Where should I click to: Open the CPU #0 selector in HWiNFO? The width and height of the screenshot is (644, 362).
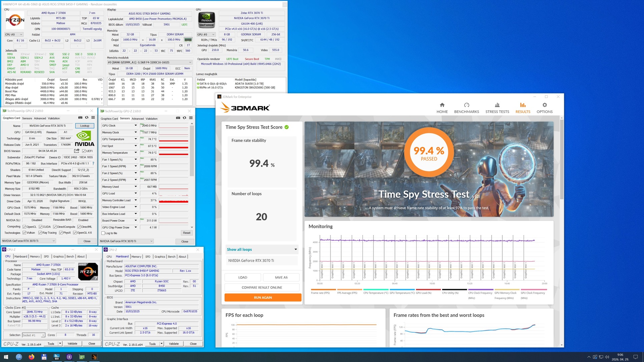(x=14, y=34)
